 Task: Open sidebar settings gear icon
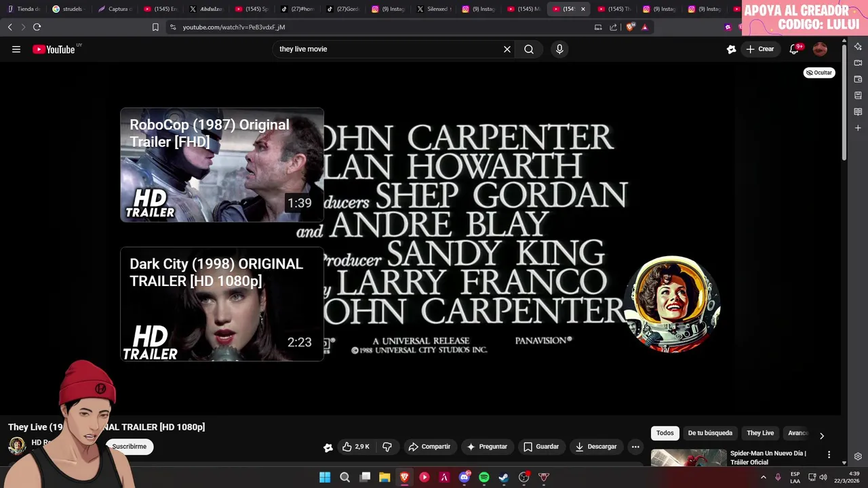858,457
